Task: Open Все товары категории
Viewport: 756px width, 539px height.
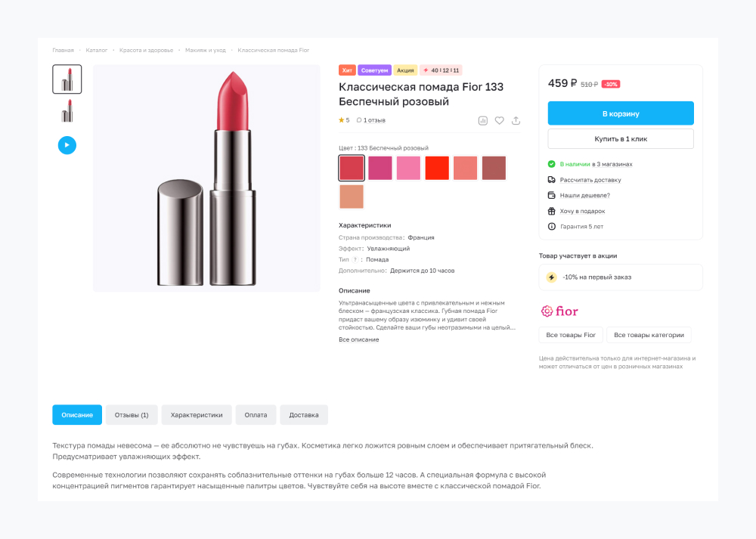Action: [x=649, y=335]
